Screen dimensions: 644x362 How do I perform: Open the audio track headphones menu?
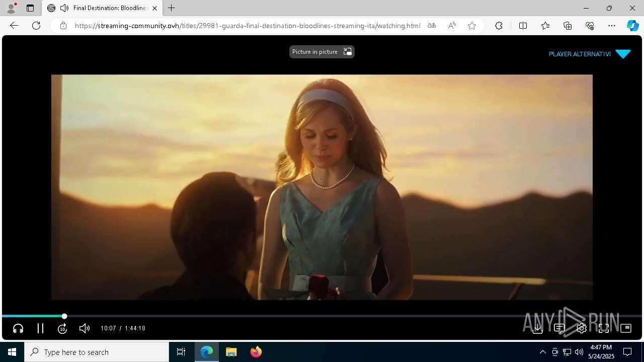click(18, 328)
